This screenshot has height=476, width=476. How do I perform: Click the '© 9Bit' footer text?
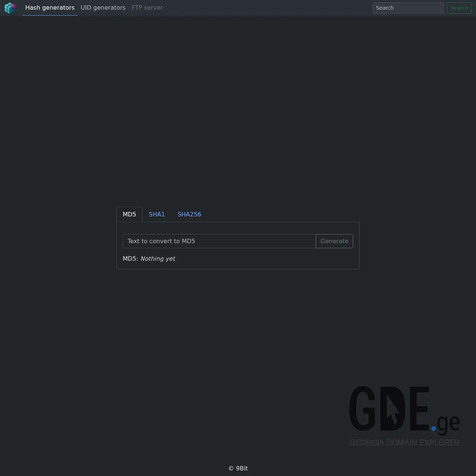click(x=238, y=469)
